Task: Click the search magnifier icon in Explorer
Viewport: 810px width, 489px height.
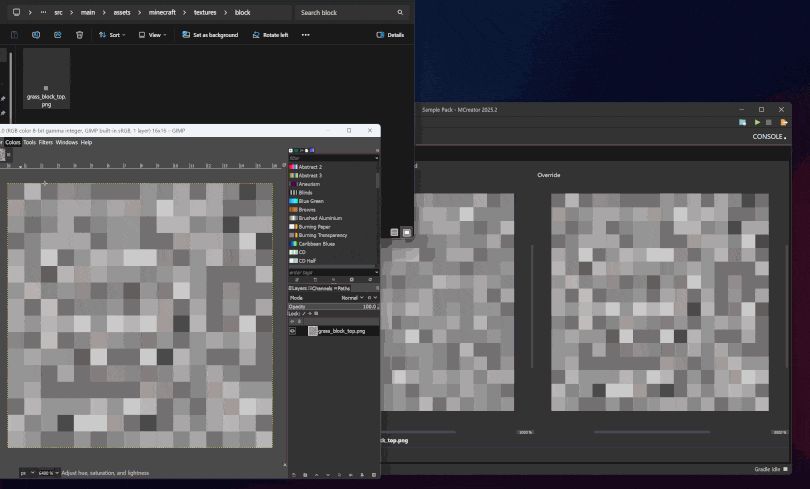Action: pos(400,12)
